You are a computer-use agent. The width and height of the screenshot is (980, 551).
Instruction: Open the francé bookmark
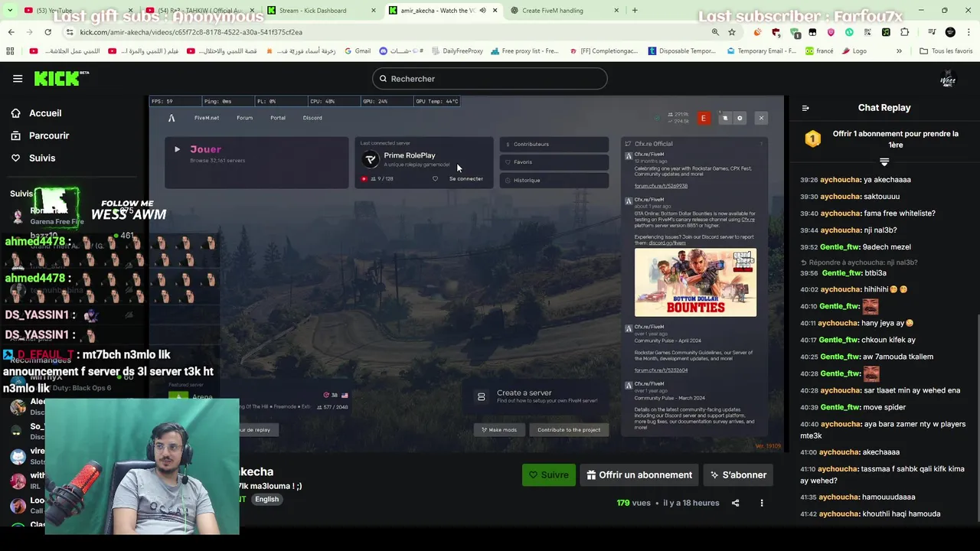[819, 51]
